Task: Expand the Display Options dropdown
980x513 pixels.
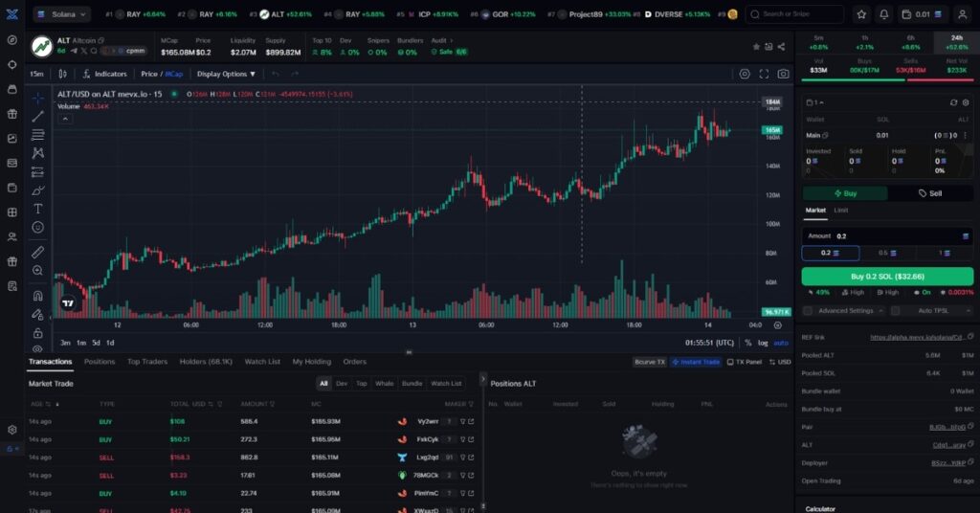Action: click(x=226, y=74)
